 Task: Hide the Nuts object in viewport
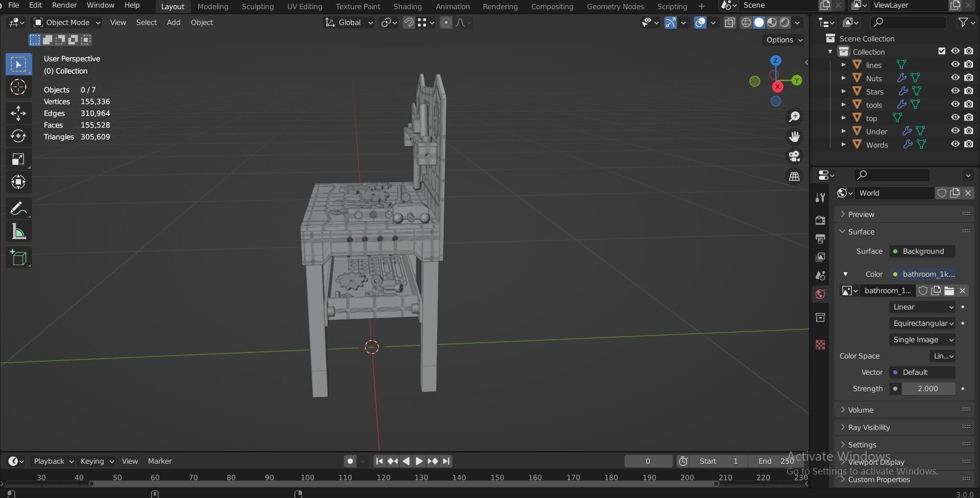click(955, 78)
